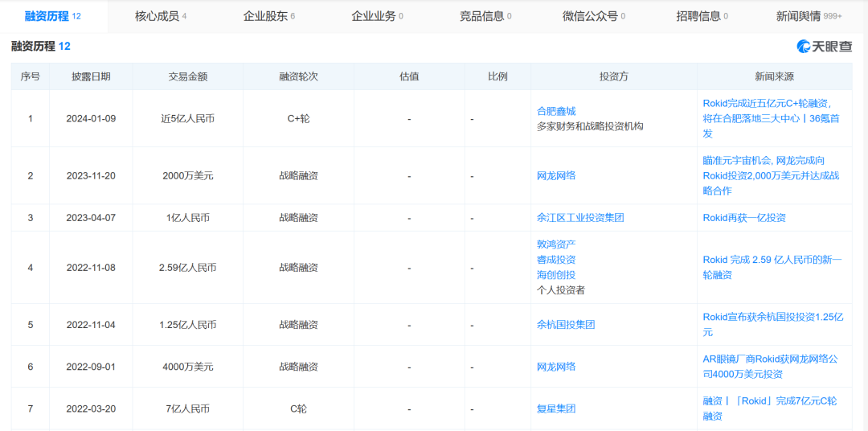868x431 pixels.
Task: Select amount cell 7亿人民币
Action: [x=187, y=408]
